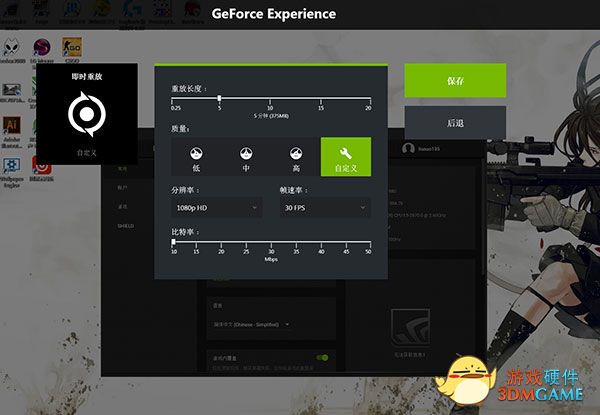Viewport: 600px width, 415px height.
Task: Click the 自定义 label under Instant Replay
Action: 87,153
